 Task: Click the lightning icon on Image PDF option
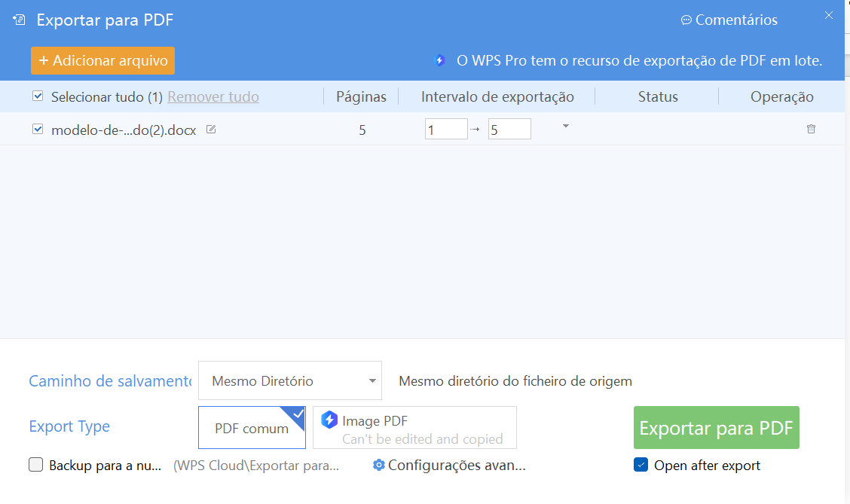tap(330, 420)
